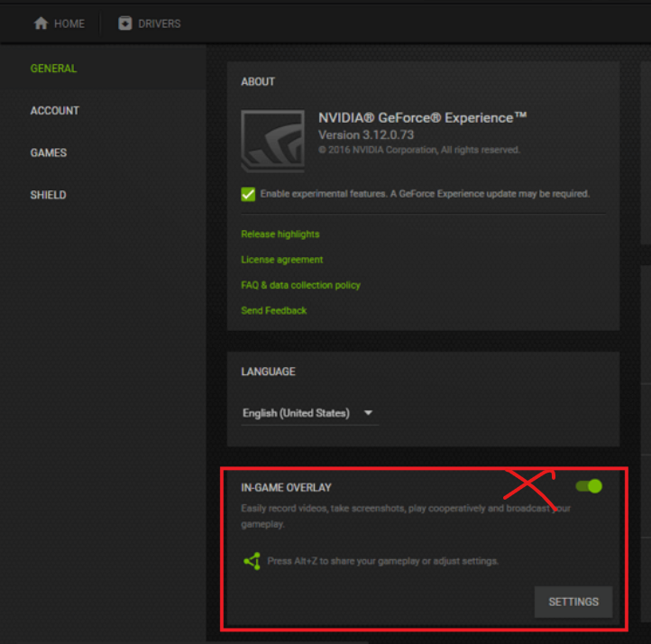Image resolution: width=651 pixels, height=644 pixels.
Task: Click the Drivers download icon
Action: [x=125, y=23]
